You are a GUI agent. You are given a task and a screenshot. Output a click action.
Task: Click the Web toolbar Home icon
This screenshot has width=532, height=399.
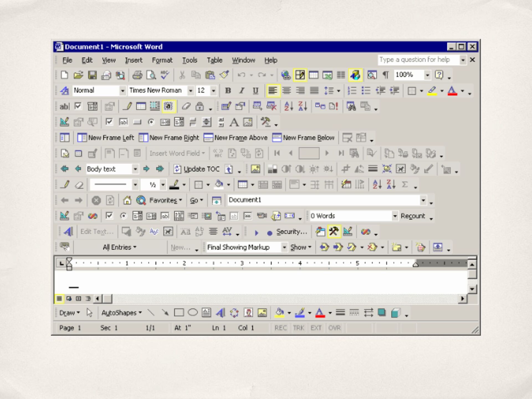click(x=127, y=200)
